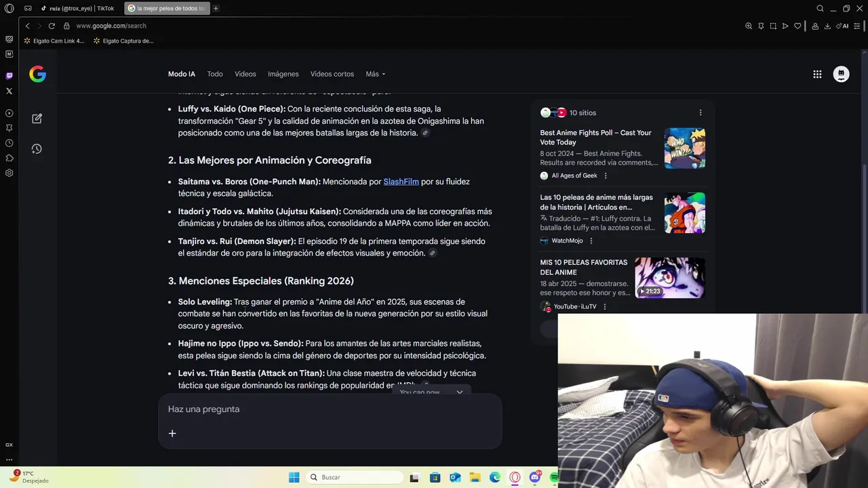868x488 pixels.
Task: Bookmark the page with heart icon
Action: coord(797,26)
